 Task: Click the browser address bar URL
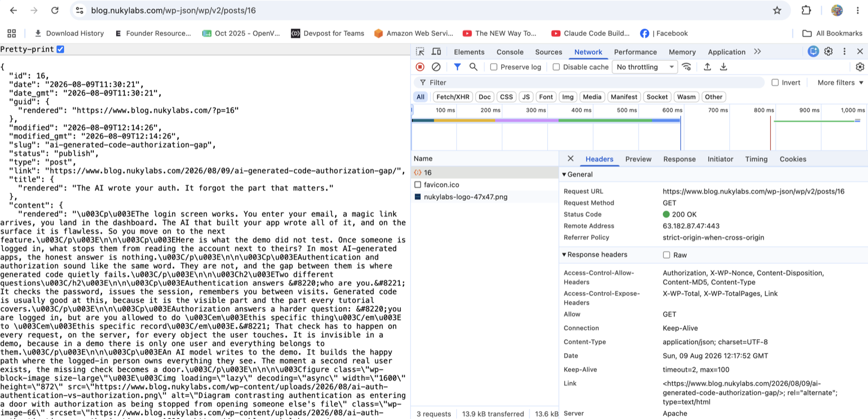point(173,10)
